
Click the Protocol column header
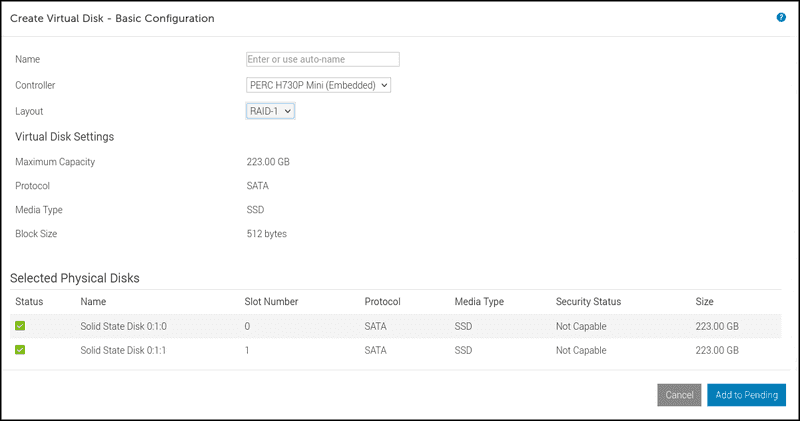coord(385,301)
